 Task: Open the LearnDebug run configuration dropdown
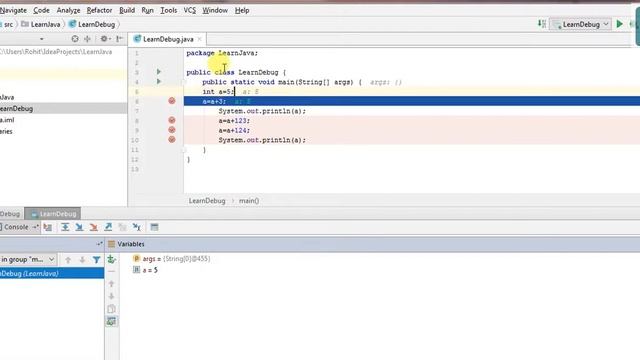pyautogui.click(x=580, y=24)
